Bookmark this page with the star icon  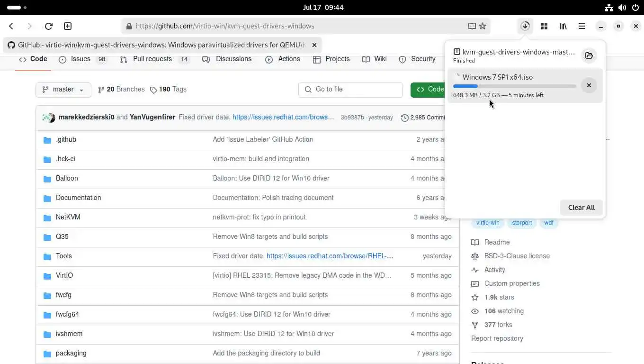click(483, 26)
